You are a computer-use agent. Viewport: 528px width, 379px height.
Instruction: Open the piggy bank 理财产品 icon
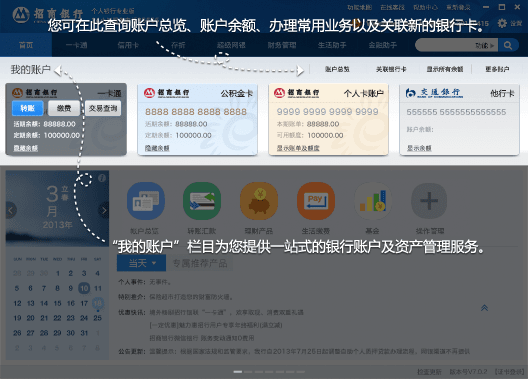(259, 201)
